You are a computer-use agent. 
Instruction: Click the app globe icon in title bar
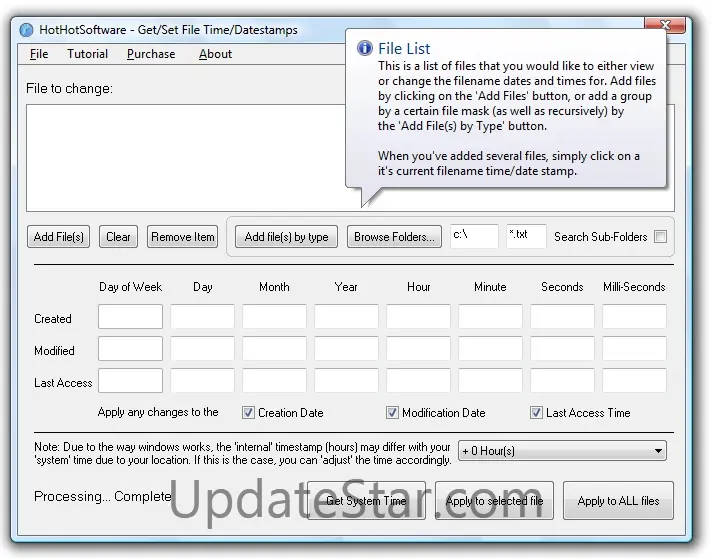[27, 30]
